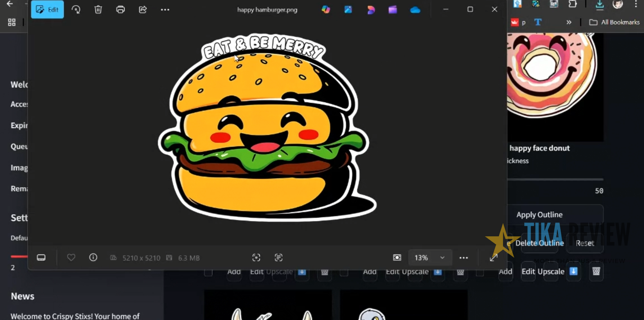
Task: Share the image via the share icon
Action: tap(143, 9)
